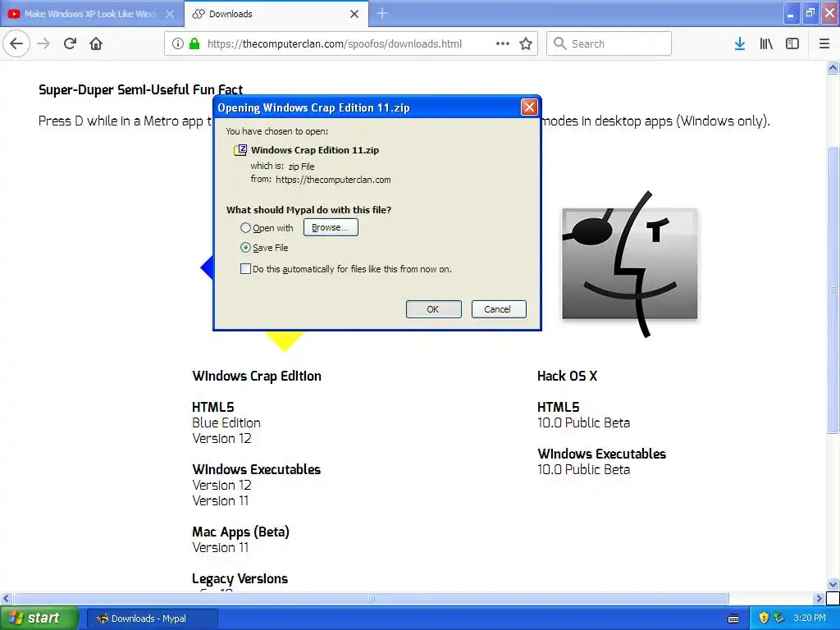
Task: Reload the current page
Action: click(x=70, y=43)
